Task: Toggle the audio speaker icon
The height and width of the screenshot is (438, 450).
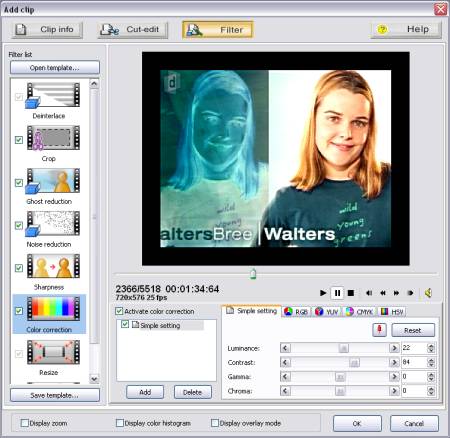Action: point(428,293)
